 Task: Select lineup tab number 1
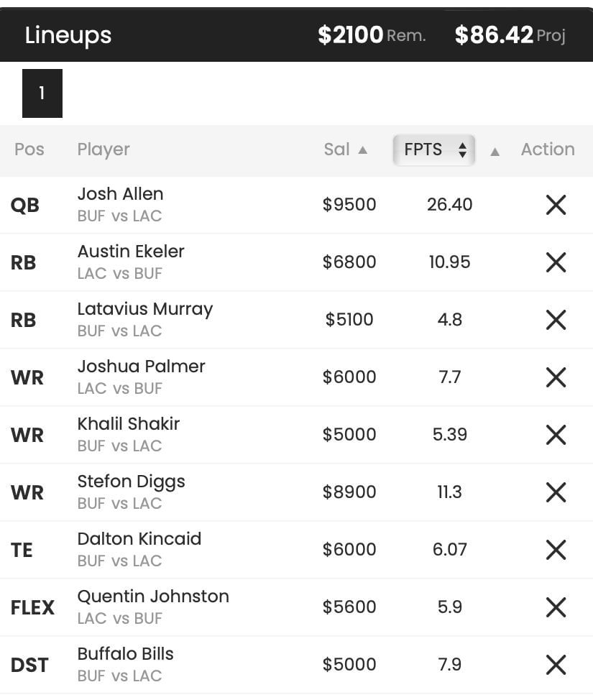42,93
